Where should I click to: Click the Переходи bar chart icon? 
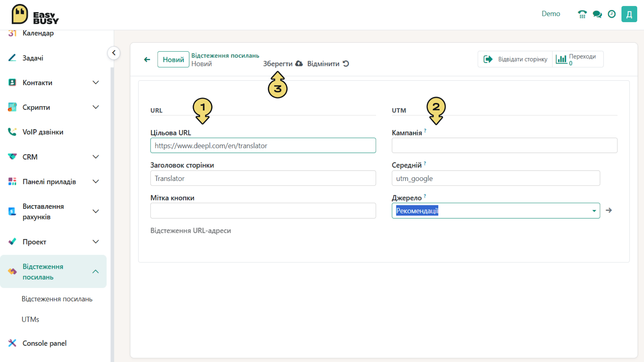561,59
